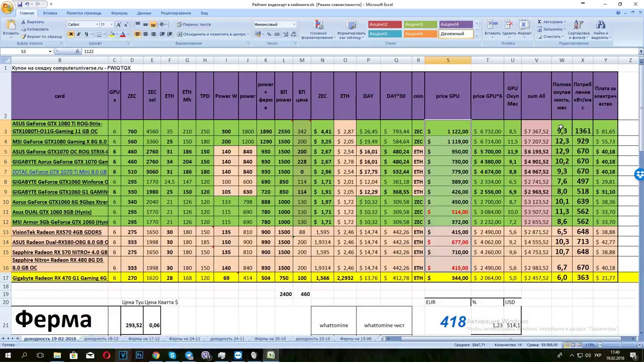Click Wrap Text (Перенос текста)

click(193, 25)
